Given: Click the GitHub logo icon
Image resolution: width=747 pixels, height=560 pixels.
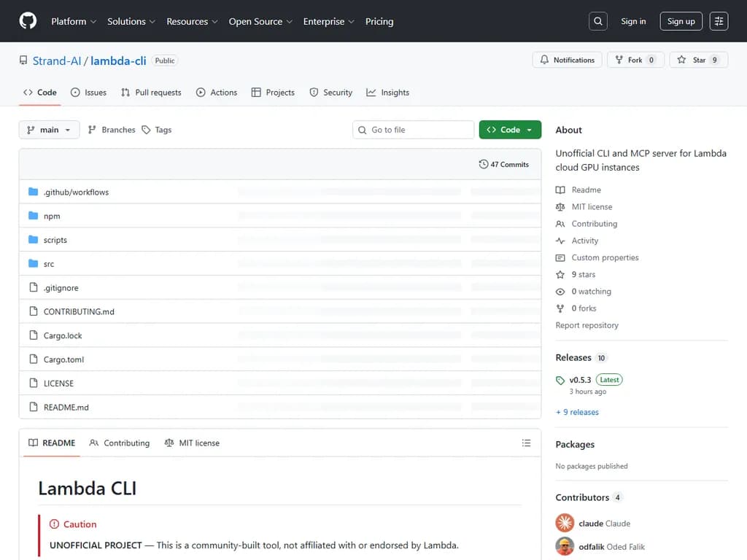Looking at the screenshot, I should pyautogui.click(x=28, y=21).
